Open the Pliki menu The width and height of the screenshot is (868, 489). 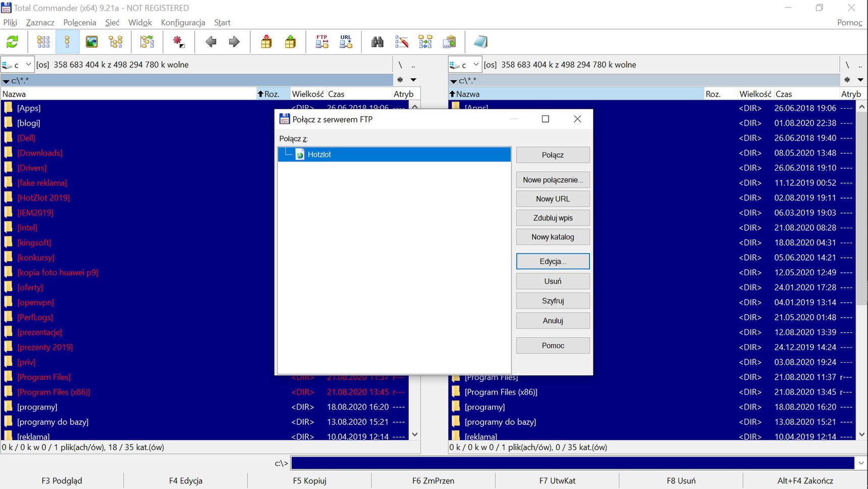[x=10, y=22]
